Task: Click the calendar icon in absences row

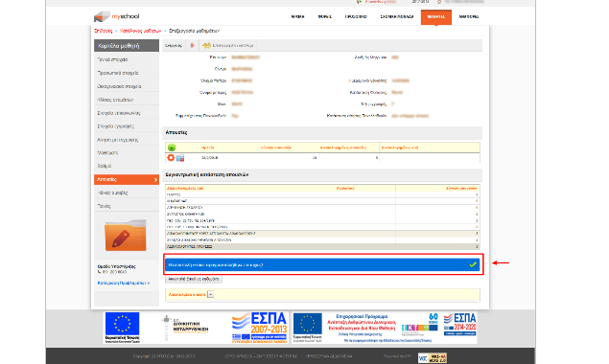Action: point(180,158)
